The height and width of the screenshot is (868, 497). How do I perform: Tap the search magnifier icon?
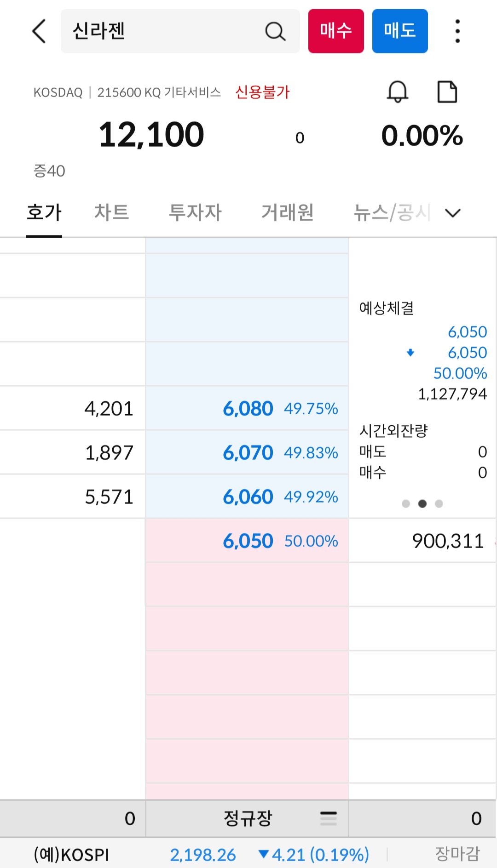tap(275, 31)
